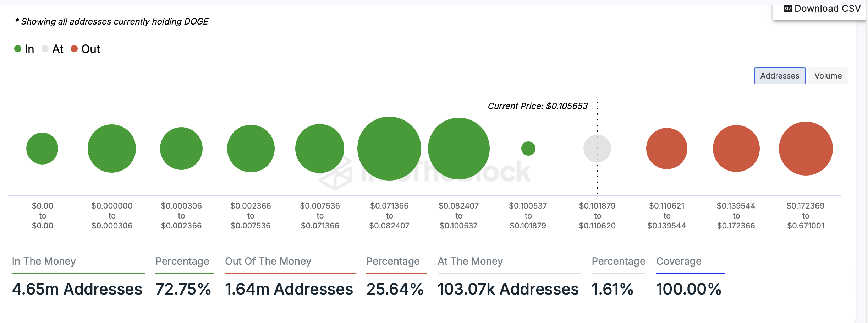Click axis label $0.110621 to $0.139544
Viewport: 868px width, 323px height.
point(667,216)
